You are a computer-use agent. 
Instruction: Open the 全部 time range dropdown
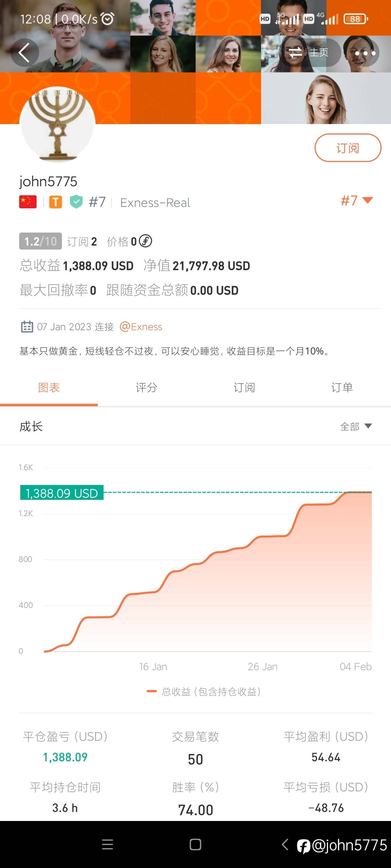(x=356, y=426)
